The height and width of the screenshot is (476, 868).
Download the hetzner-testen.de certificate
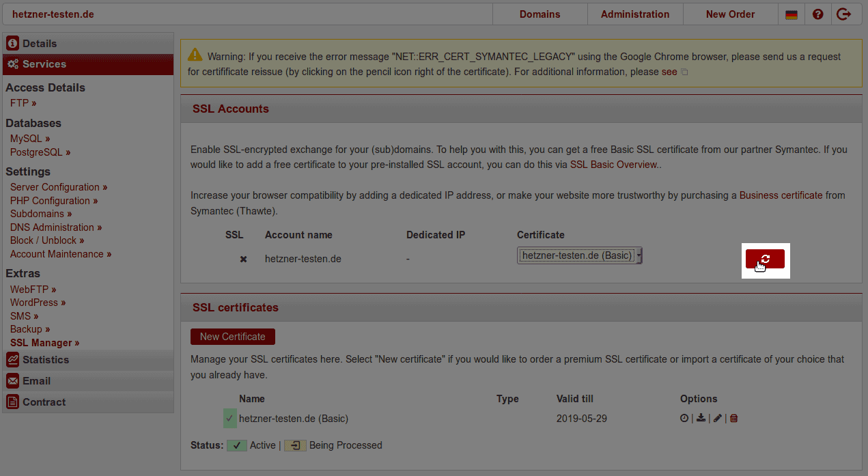(700, 417)
